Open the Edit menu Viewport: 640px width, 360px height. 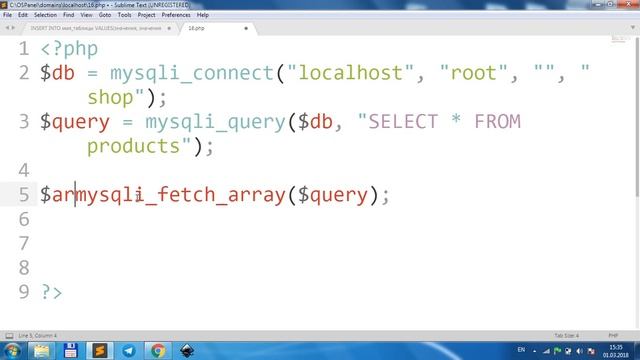tap(23, 15)
